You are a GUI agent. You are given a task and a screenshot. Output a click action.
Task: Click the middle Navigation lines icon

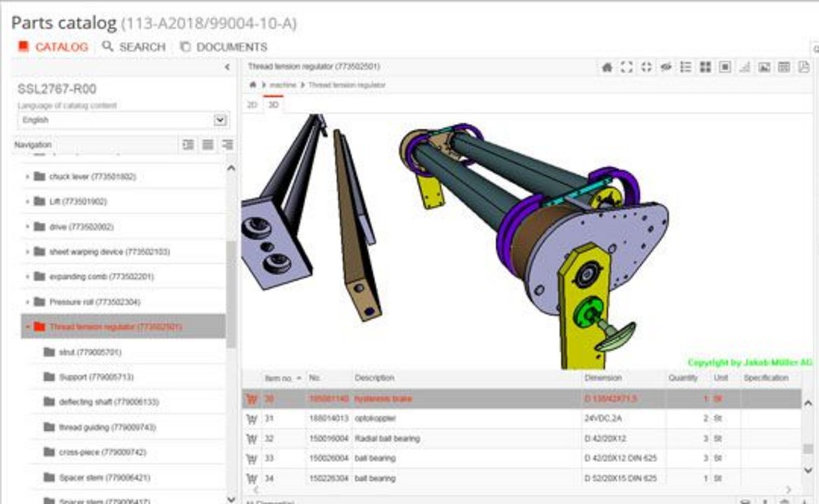[207, 145]
